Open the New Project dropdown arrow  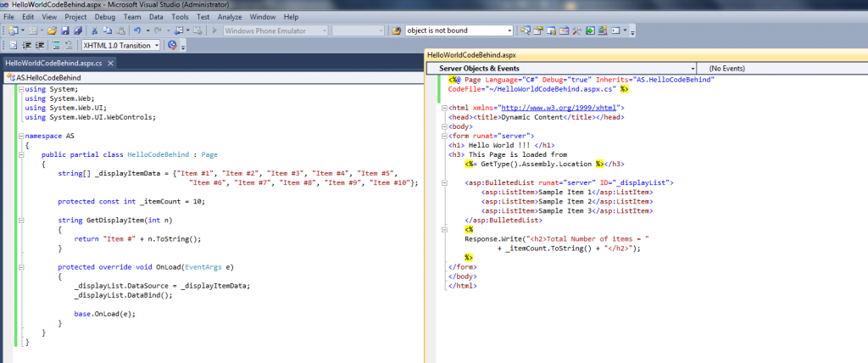[23, 31]
